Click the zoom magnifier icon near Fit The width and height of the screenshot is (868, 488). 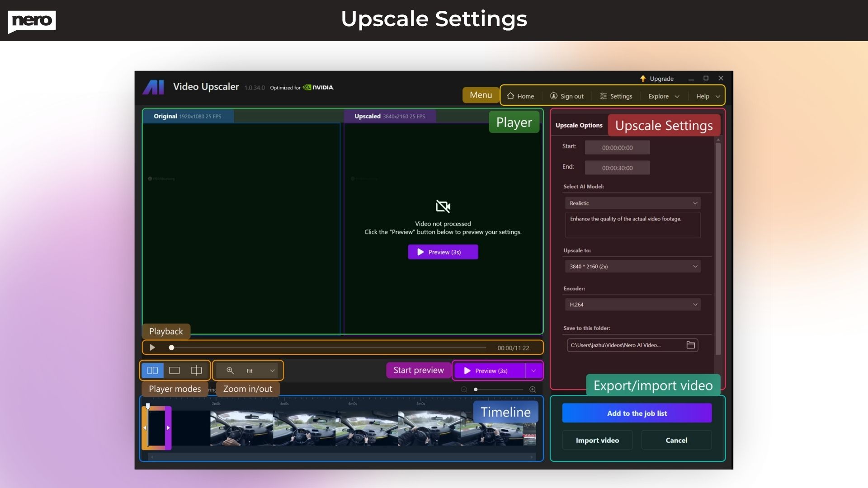tap(231, 370)
